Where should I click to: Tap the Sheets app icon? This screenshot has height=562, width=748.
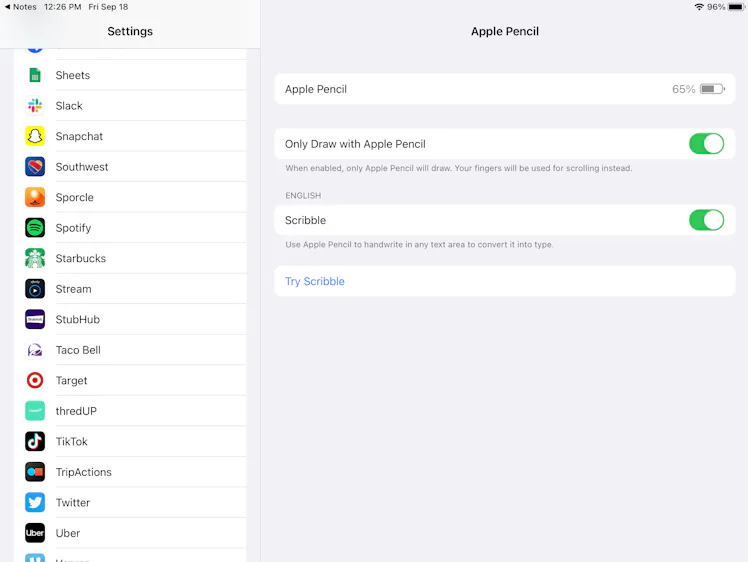click(x=35, y=75)
